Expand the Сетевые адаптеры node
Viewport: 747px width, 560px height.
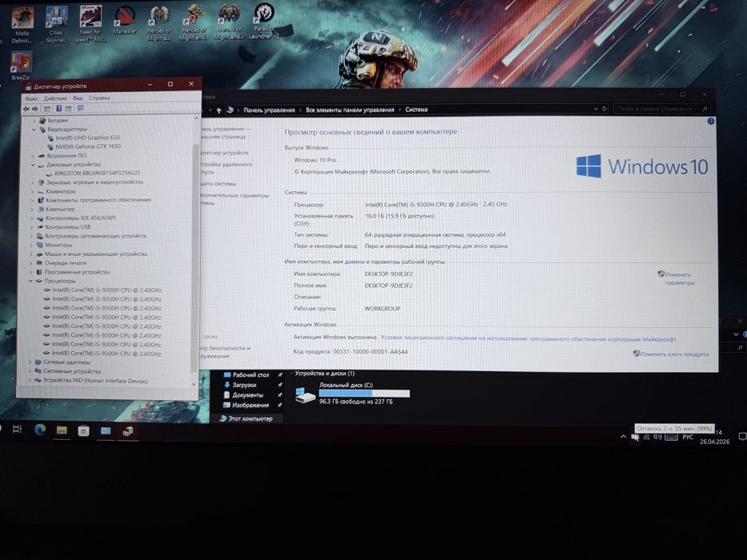(30, 362)
